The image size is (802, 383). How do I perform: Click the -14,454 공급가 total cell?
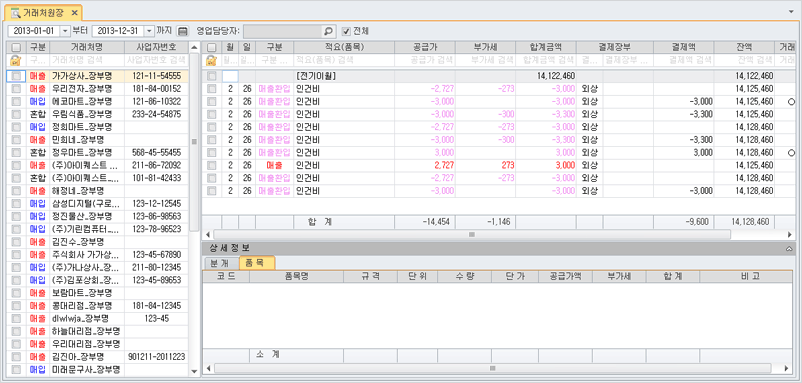[x=425, y=222]
